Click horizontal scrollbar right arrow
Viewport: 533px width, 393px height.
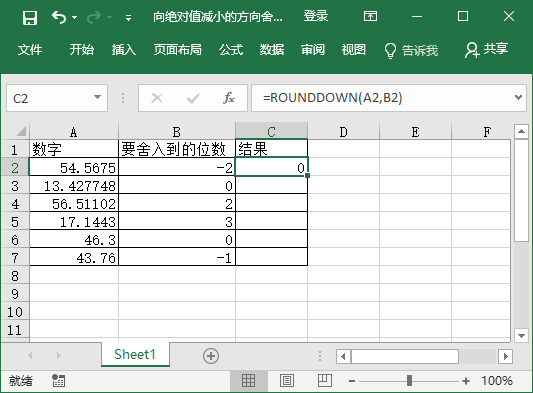point(505,356)
